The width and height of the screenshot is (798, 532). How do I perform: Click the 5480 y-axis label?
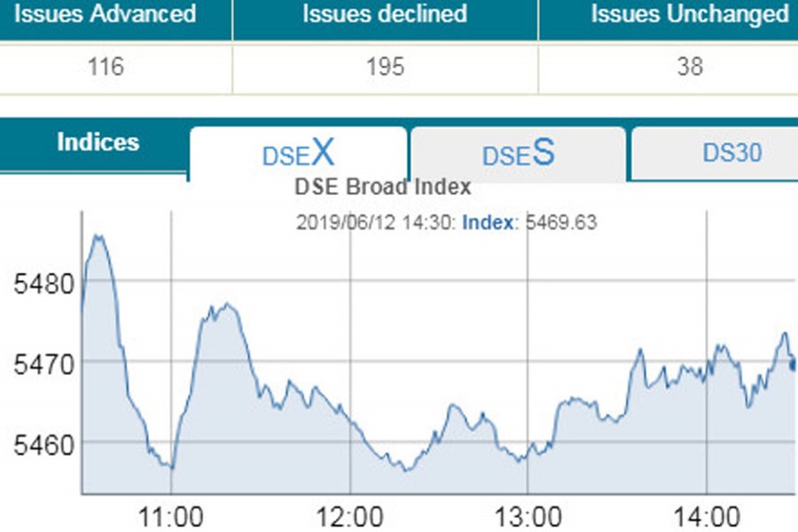39,285
